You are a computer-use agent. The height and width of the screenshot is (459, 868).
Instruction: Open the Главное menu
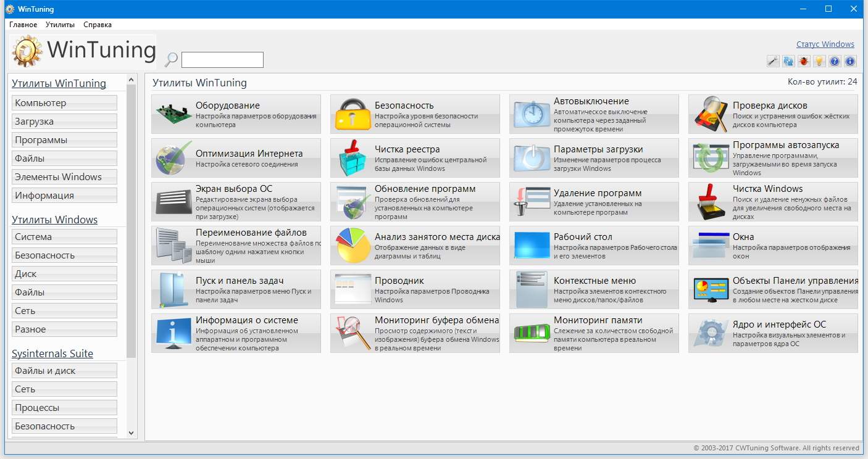[23, 25]
